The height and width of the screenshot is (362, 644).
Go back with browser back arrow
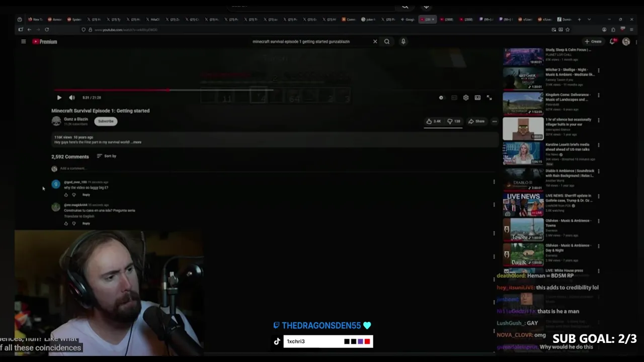(29, 30)
